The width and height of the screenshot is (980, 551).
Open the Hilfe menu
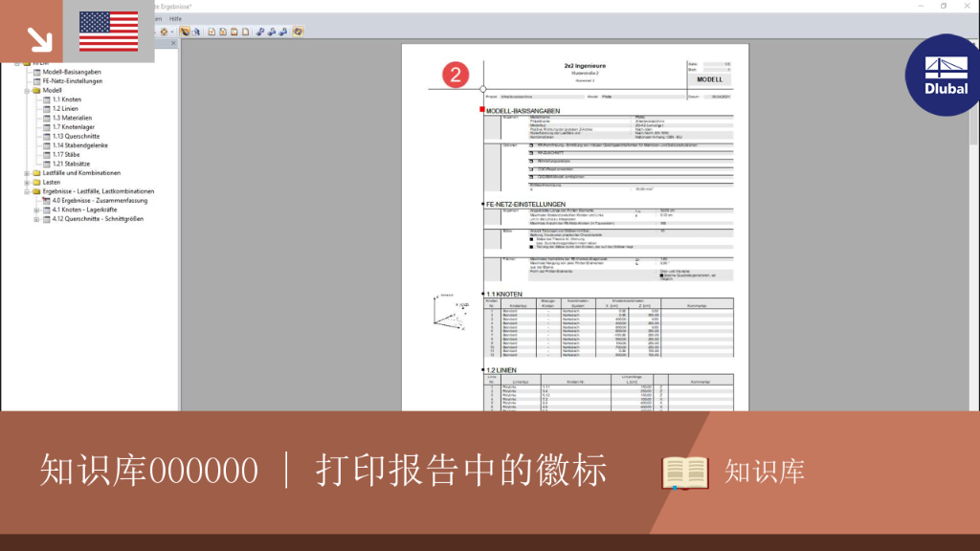point(176,19)
